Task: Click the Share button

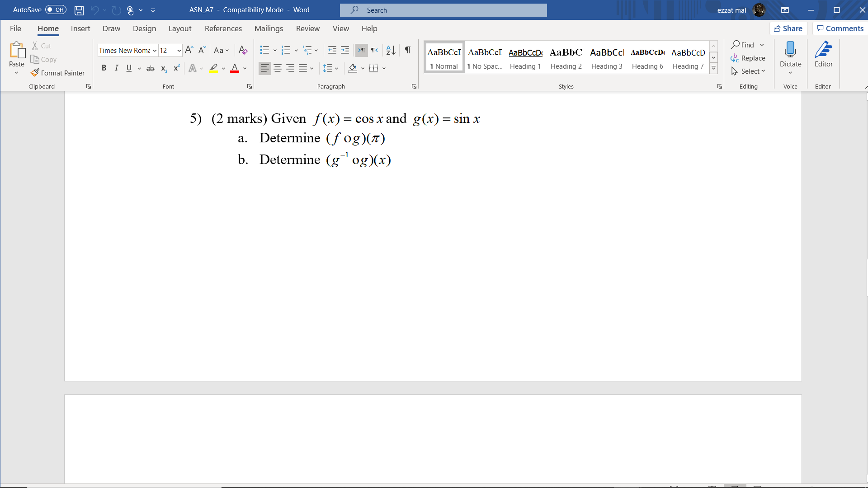Action: click(788, 28)
